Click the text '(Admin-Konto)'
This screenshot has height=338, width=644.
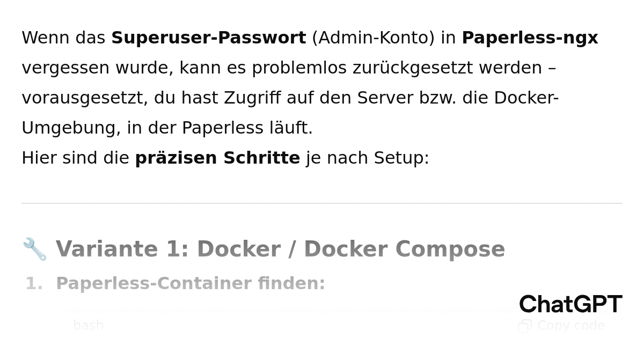click(x=373, y=38)
